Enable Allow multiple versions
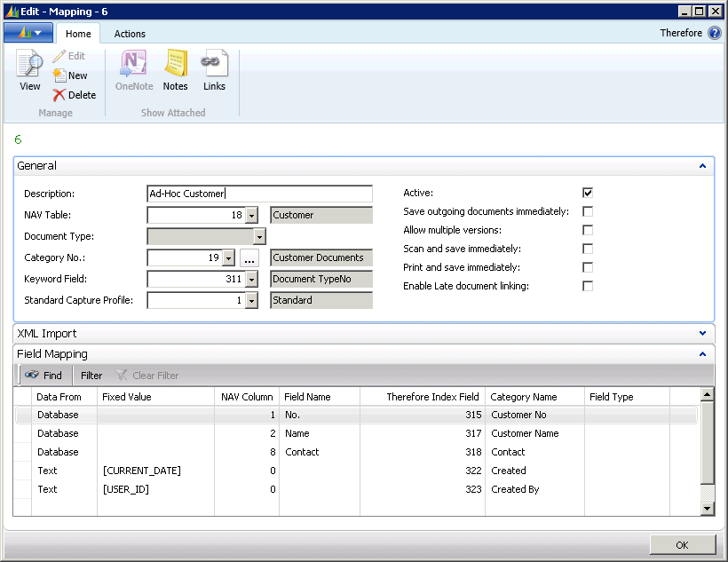The image size is (728, 562). [587, 230]
